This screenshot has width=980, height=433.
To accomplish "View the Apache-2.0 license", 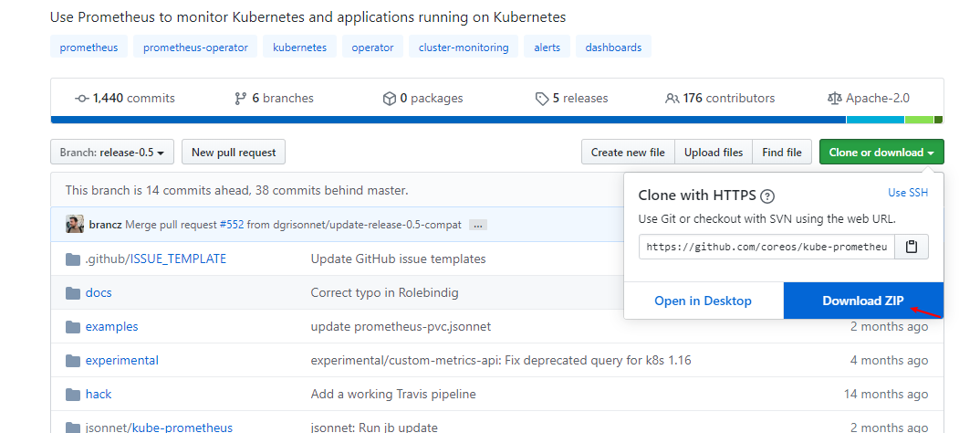I will tap(868, 99).
